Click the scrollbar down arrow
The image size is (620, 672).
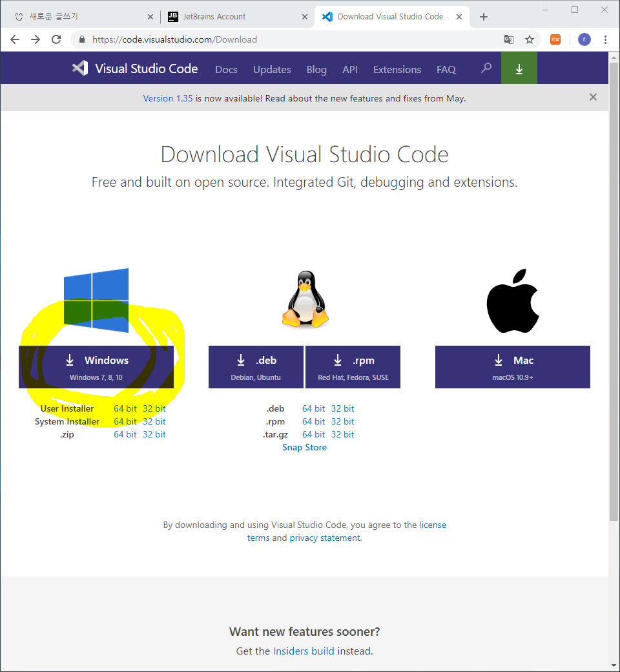614,666
